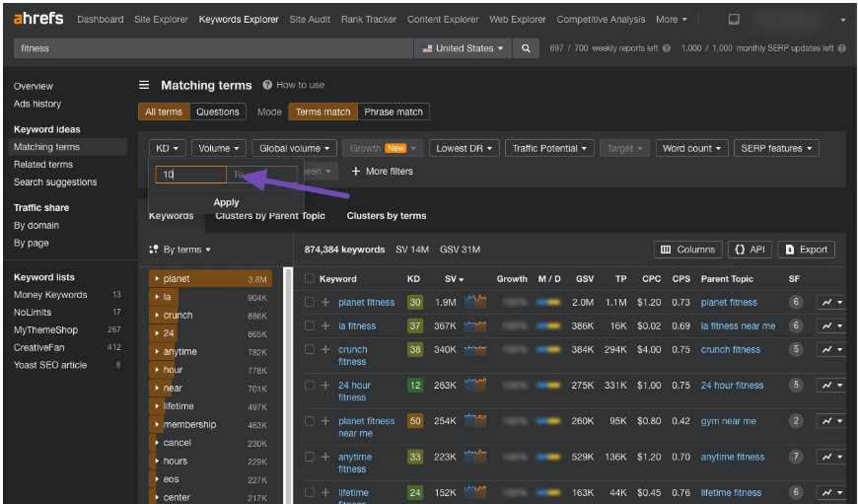Open the Volume filter dropdown
The image size is (858, 504).
pyautogui.click(x=219, y=148)
